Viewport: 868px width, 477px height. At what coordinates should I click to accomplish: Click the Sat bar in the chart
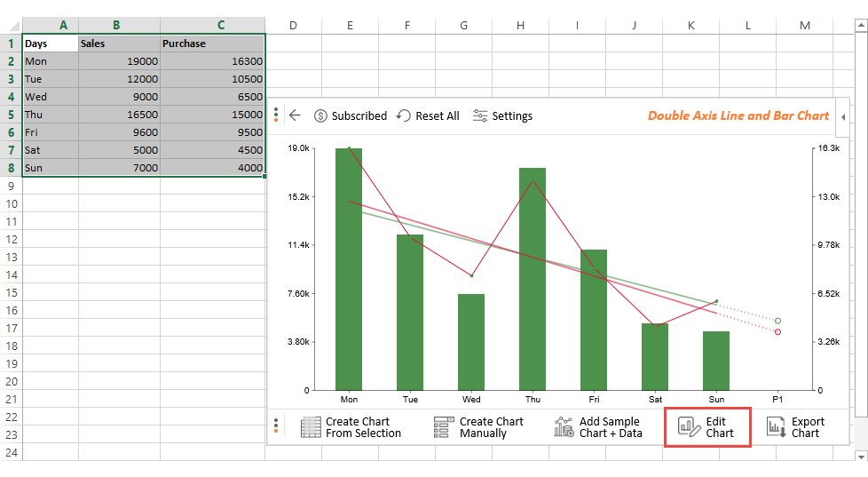tap(655, 357)
